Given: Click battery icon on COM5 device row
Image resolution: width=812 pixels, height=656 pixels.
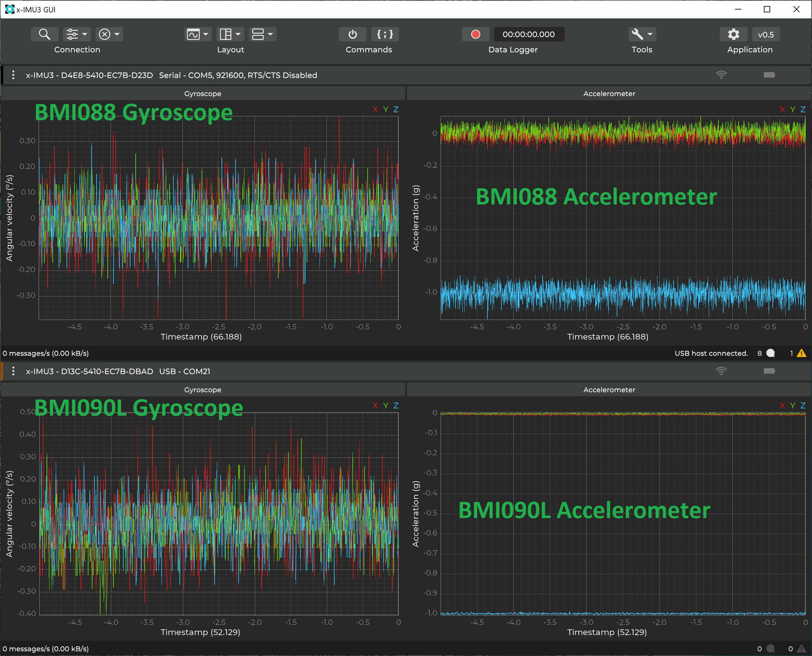Looking at the screenshot, I should pyautogui.click(x=769, y=75).
